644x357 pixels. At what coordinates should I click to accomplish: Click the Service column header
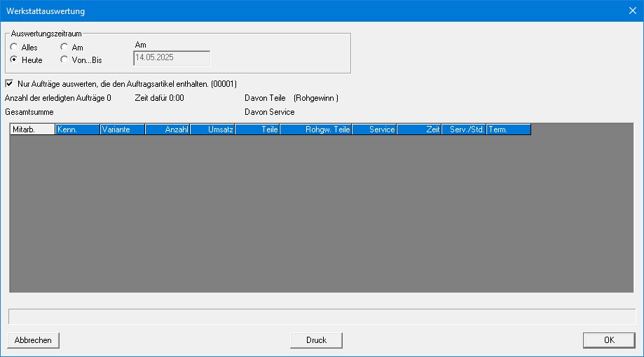[374, 129]
